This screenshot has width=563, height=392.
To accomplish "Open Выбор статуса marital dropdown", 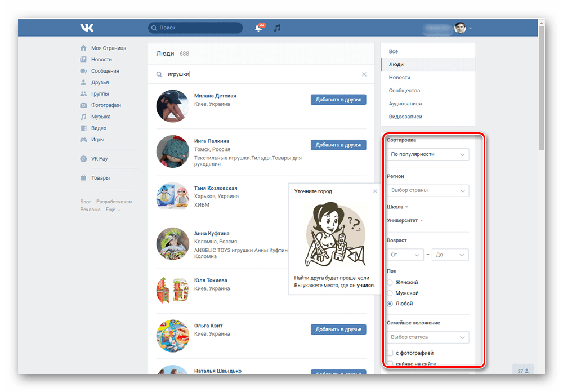I will point(428,337).
